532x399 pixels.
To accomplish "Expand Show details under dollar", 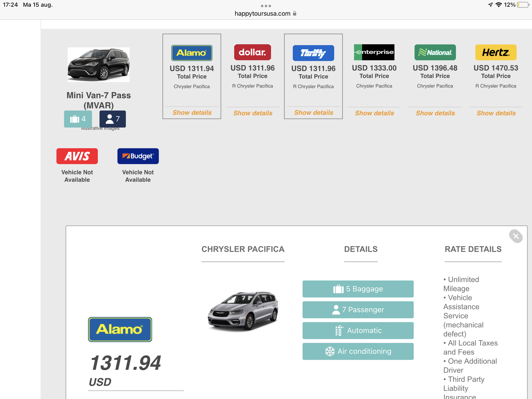I will (253, 113).
